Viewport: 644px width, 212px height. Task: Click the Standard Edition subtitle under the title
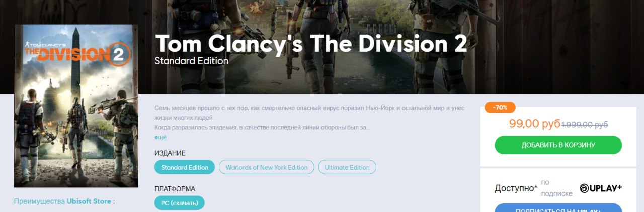pyautogui.click(x=192, y=61)
